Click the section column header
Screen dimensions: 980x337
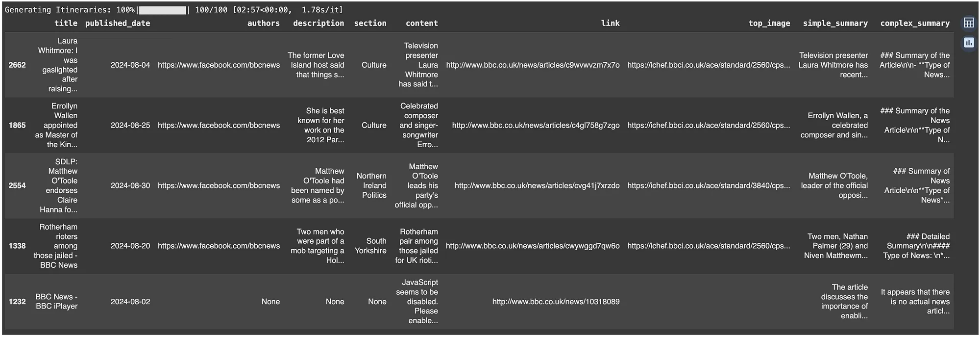[x=370, y=23]
